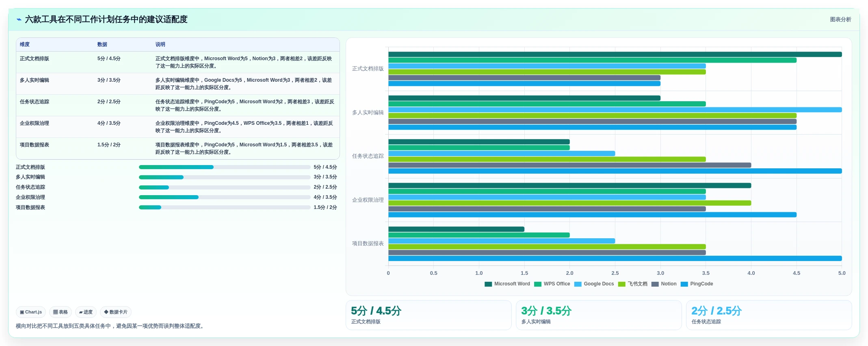Viewport: 868px width, 346px height.
Task: Click the 说明 table column header
Action: [160, 44]
